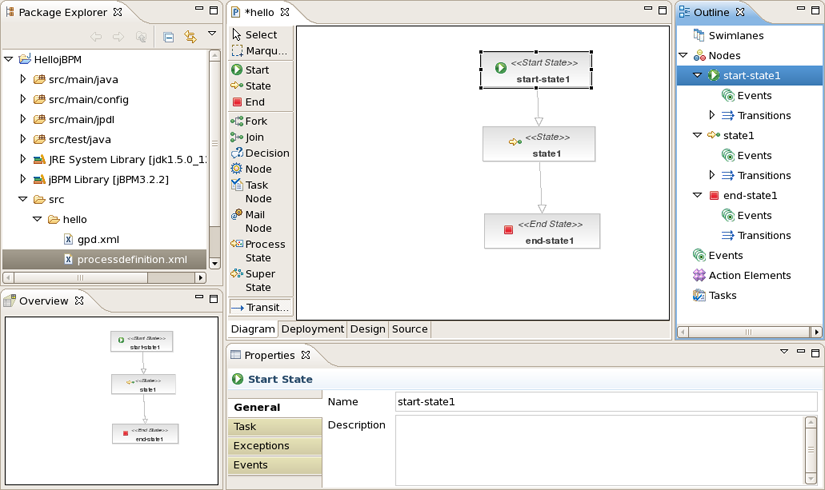This screenshot has height=490, width=825.
Task: Click the End state palette tool
Action: (255, 102)
